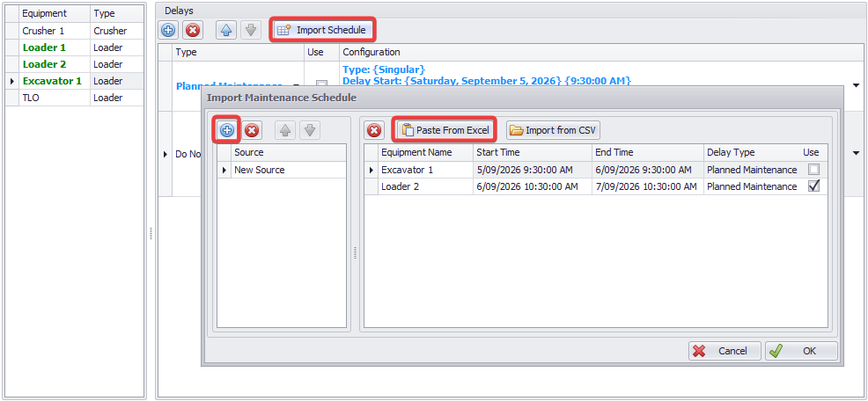This screenshot has height=401, width=868.
Task: Click the Source column header
Action: pos(289,152)
